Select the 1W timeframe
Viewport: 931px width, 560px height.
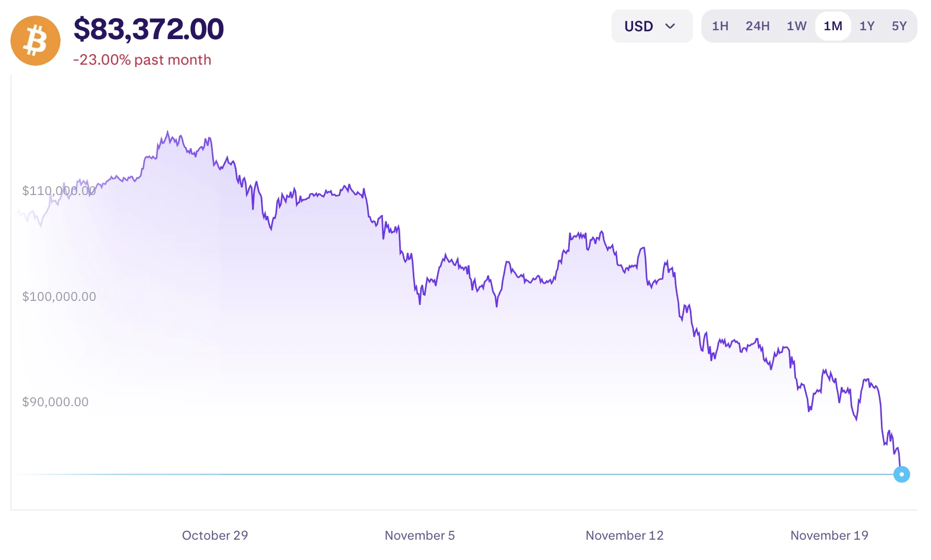796,26
